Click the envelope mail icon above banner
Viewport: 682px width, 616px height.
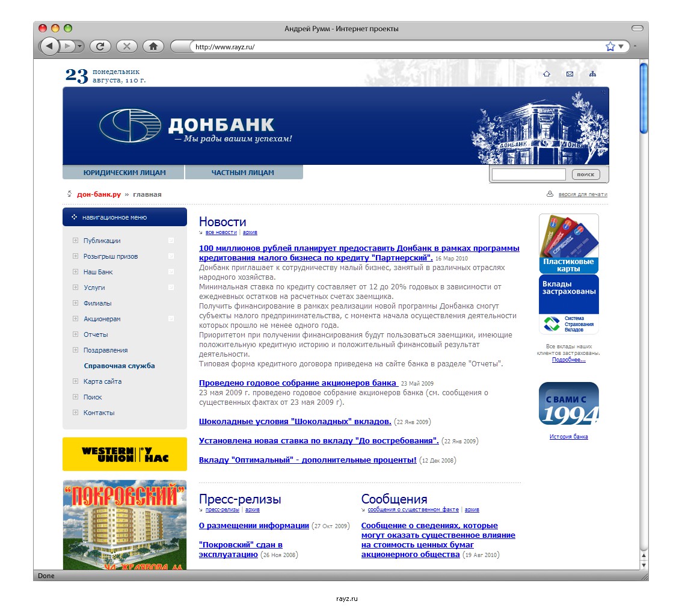point(570,74)
